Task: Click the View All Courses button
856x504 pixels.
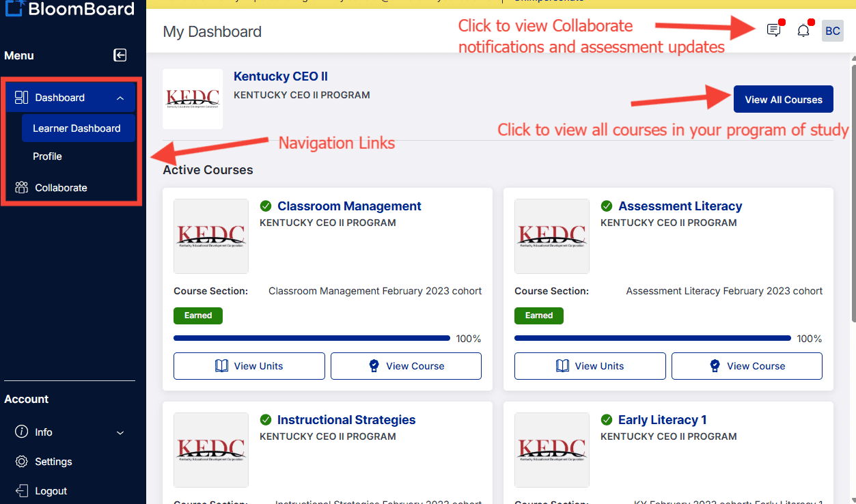Action: click(x=784, y=99)
